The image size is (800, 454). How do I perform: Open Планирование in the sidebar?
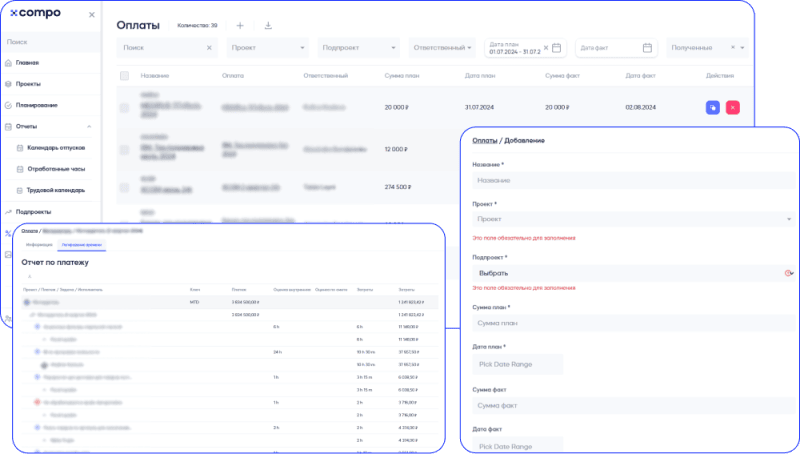[36, 105]
